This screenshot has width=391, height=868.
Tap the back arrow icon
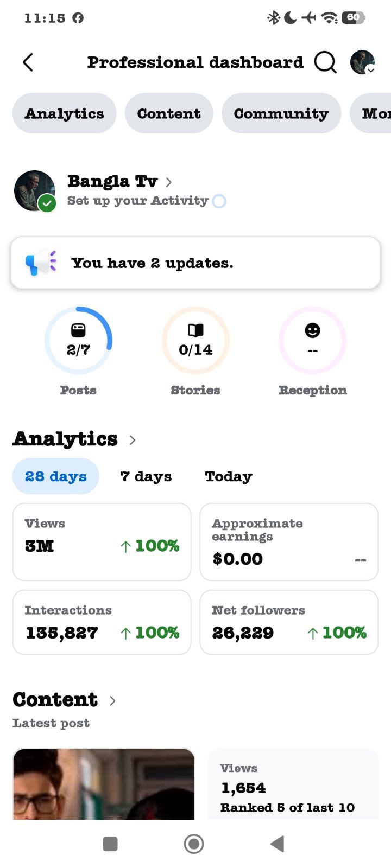pos(28,62)
